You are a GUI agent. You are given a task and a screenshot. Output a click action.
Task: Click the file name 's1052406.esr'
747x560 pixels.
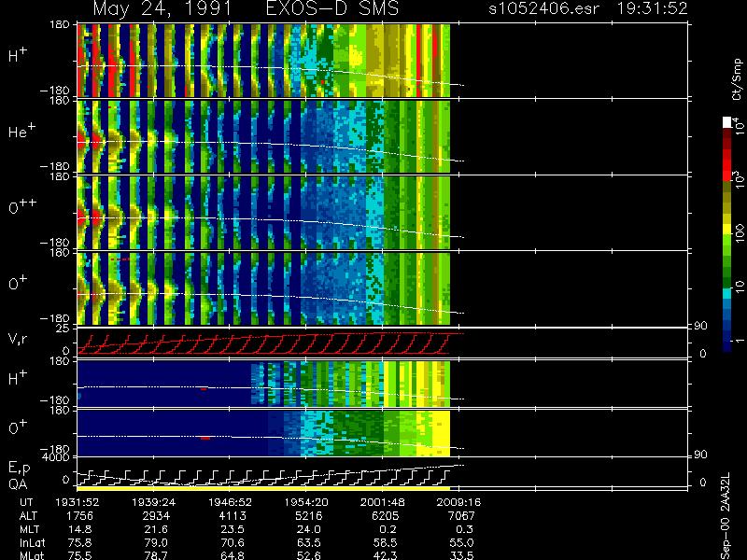543,8
